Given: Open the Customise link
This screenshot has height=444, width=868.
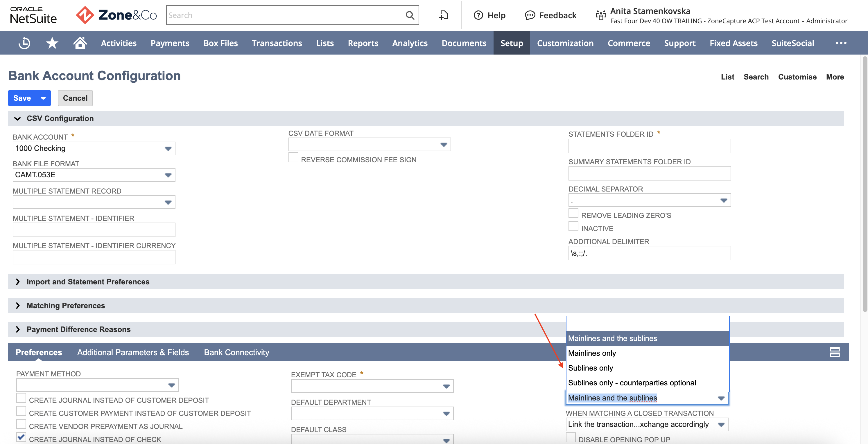Looking at the screenshot, I should [x=797, y=77].
